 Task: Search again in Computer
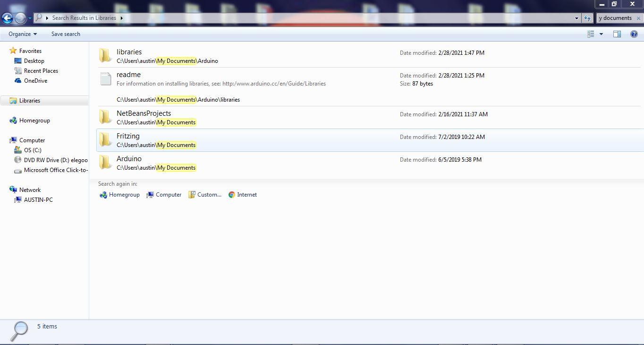164,194
